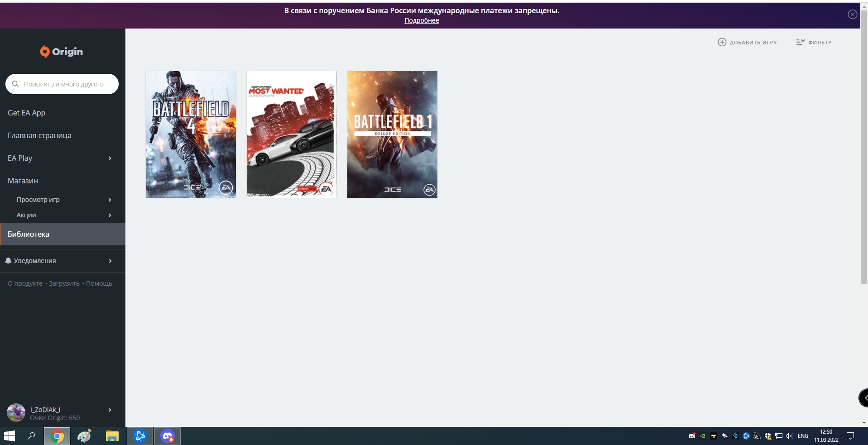The width and height of the screenshot is (868, 445).
Task: Click the Windows Start button
Action: [x=9, y=436]
